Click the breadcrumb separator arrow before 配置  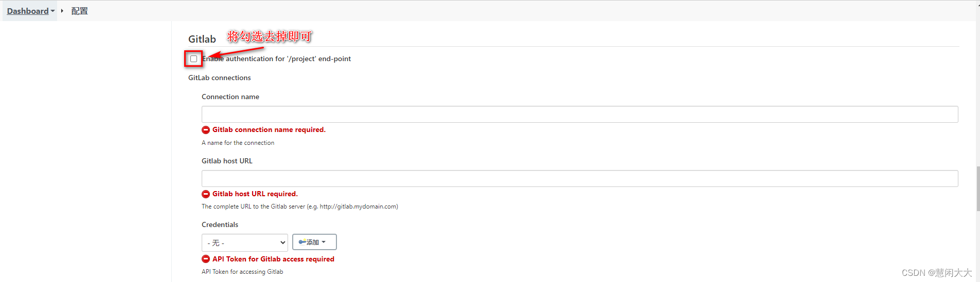coord(62,11)
